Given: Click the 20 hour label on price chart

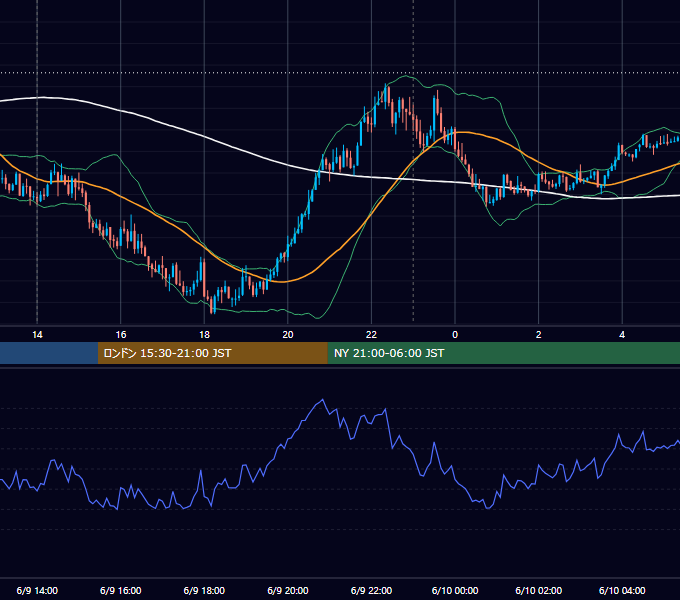Looking at the screenshot, I should click(x=288, y=335).
